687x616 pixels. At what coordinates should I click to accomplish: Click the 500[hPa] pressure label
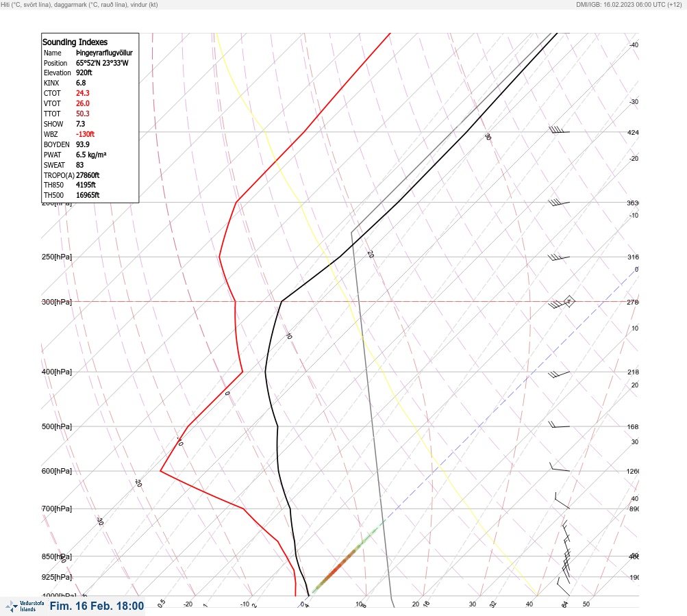[57, 426]
